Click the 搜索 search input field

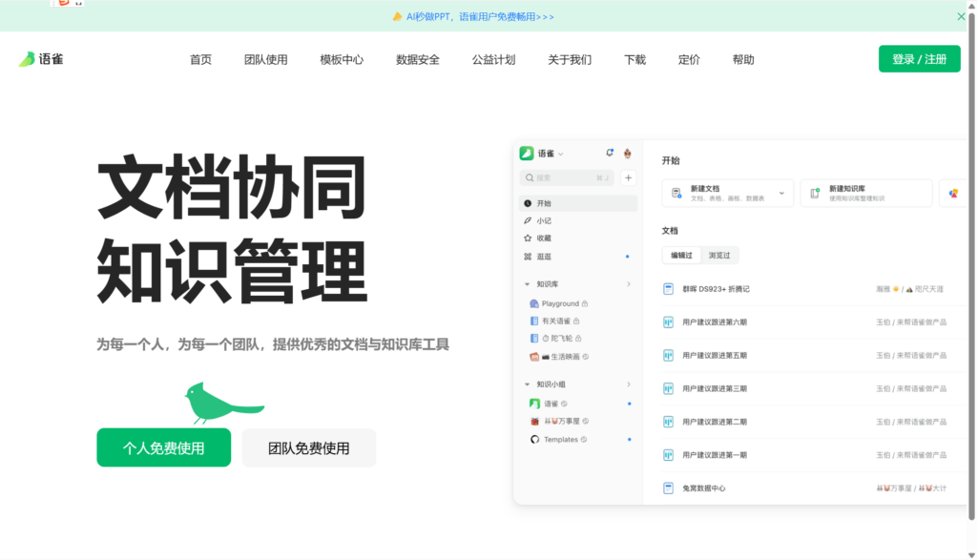(567, 177)
